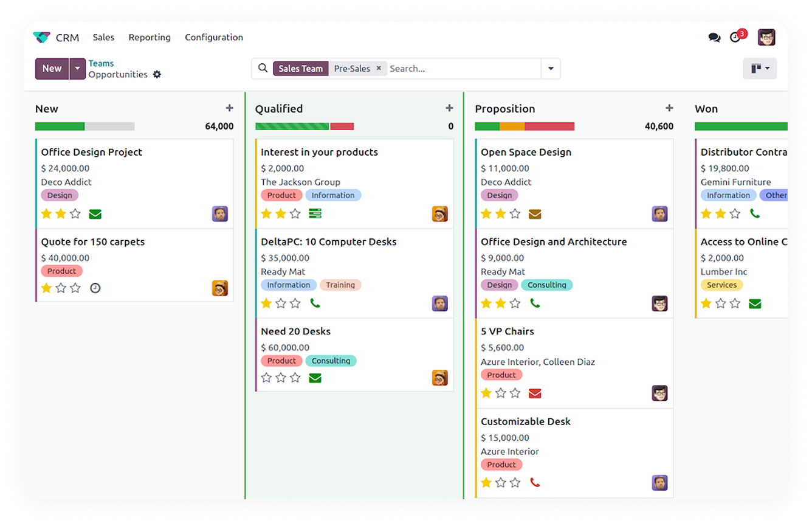Click the settings gear beside Opportunities
This screenshot has width=812, height=526.
pos(157,74)
